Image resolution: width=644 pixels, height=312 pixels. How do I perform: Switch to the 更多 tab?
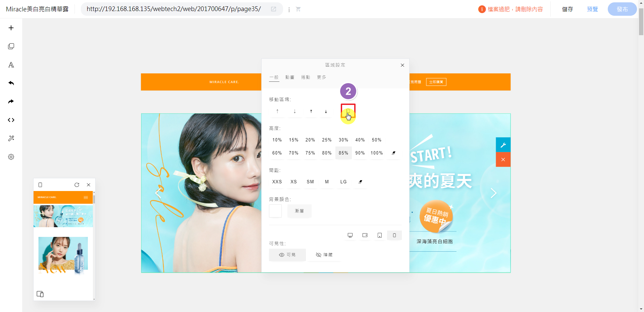click(321, 77)
